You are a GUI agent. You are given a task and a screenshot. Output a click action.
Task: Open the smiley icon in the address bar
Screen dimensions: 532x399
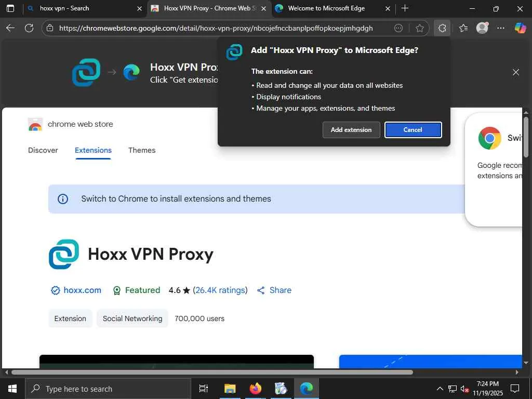click(x=398, y=28)
